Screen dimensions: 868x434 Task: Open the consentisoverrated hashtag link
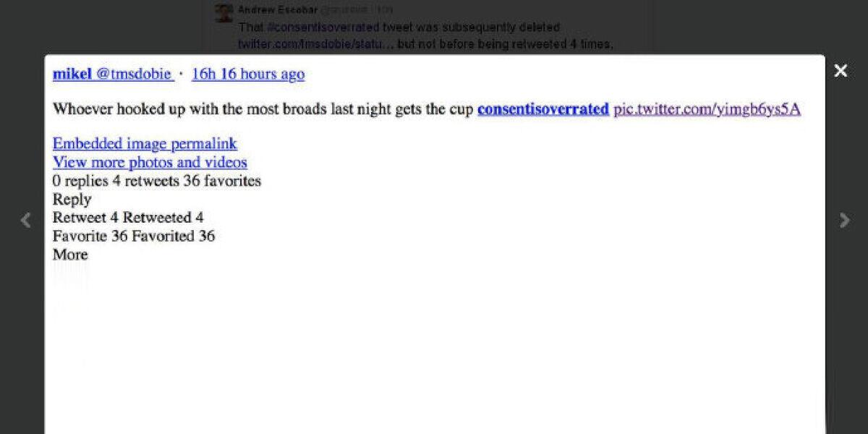(543, 109)
